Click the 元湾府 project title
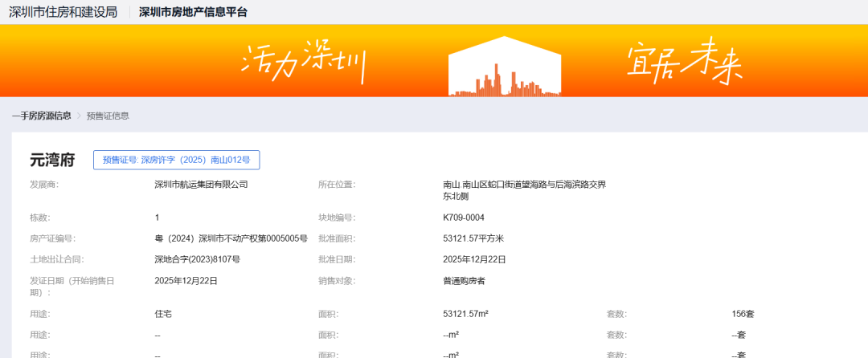This screenshot has height=358, width=868. [52, 160]
